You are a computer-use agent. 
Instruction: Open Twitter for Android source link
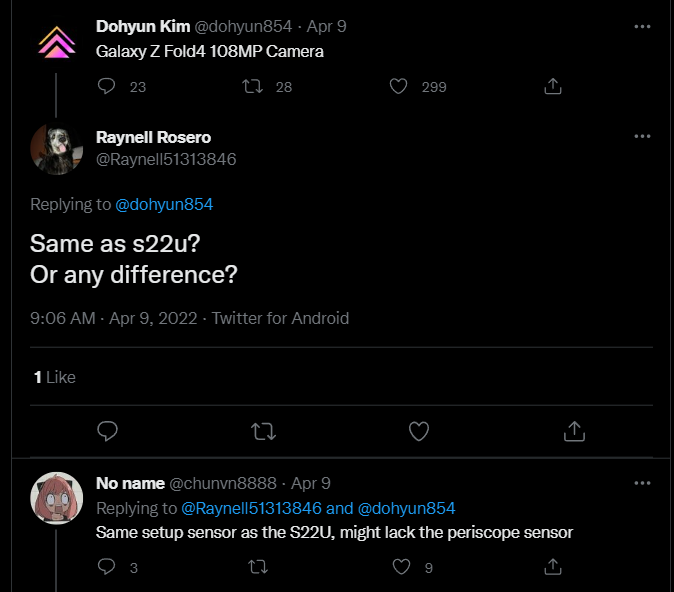click(279, 318)
